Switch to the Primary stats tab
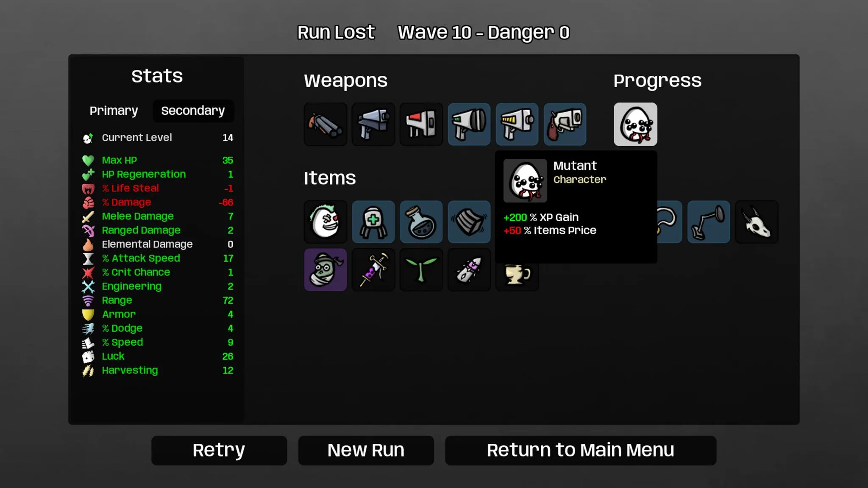Screen dimensions: 868x488 coord(113,110)
